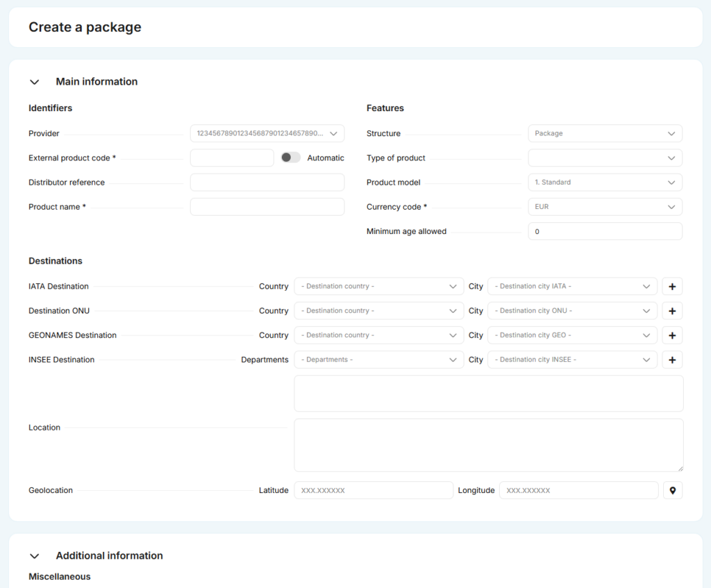This screenshot has height=588, width=711.
Task: Select an IATA Destination country
Action: click(378, 286)
